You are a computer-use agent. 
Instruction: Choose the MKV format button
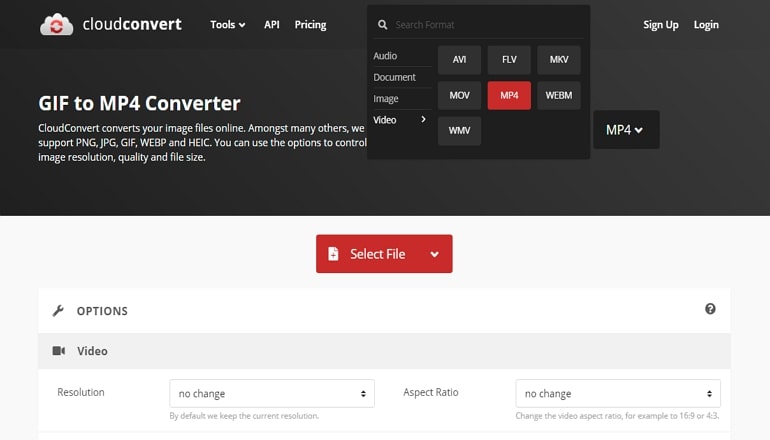[559, 60]
